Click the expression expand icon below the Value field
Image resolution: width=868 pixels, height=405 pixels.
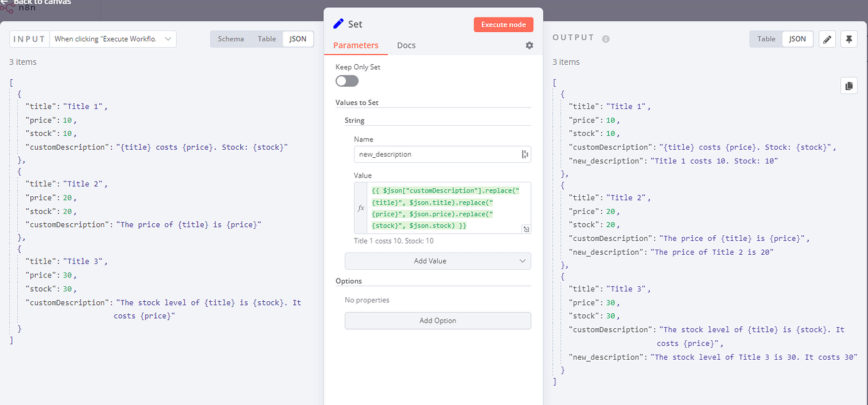pyautogui.click(x=526, y=230)
